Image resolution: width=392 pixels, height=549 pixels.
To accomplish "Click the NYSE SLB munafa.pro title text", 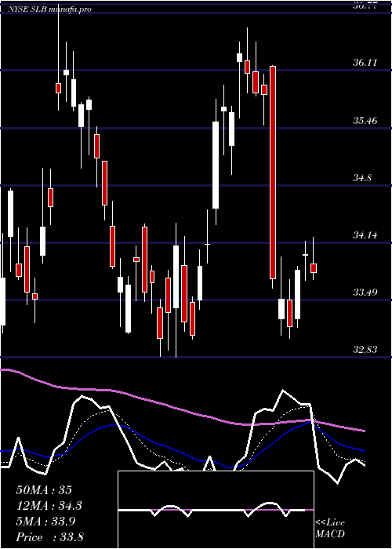I will [x=49, y=9].
